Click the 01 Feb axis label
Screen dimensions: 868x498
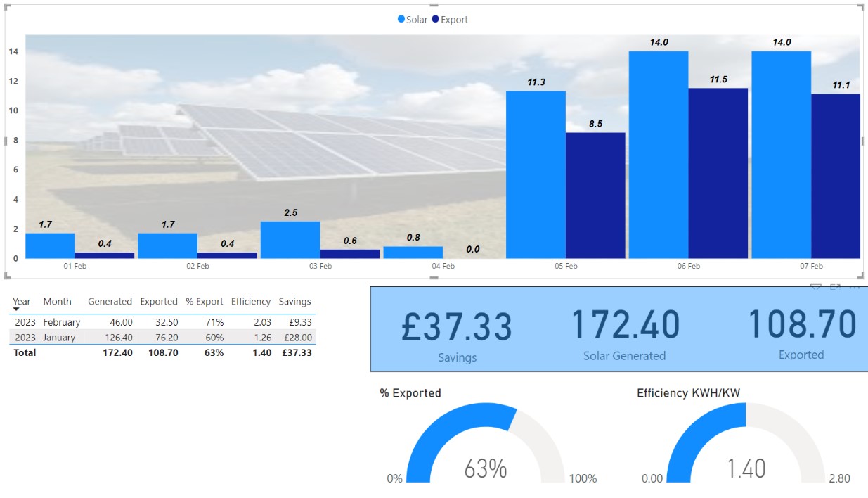[75, 267]
